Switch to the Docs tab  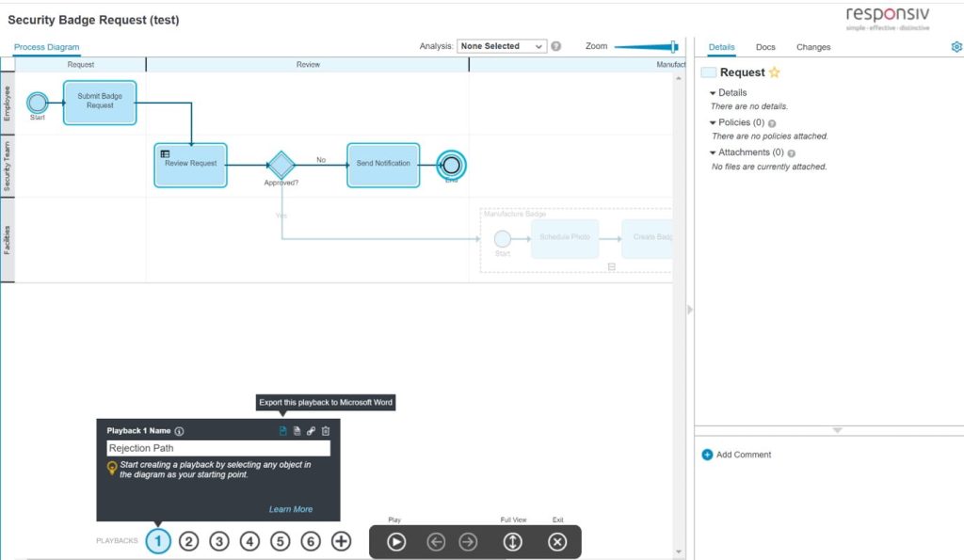(765, 46)
